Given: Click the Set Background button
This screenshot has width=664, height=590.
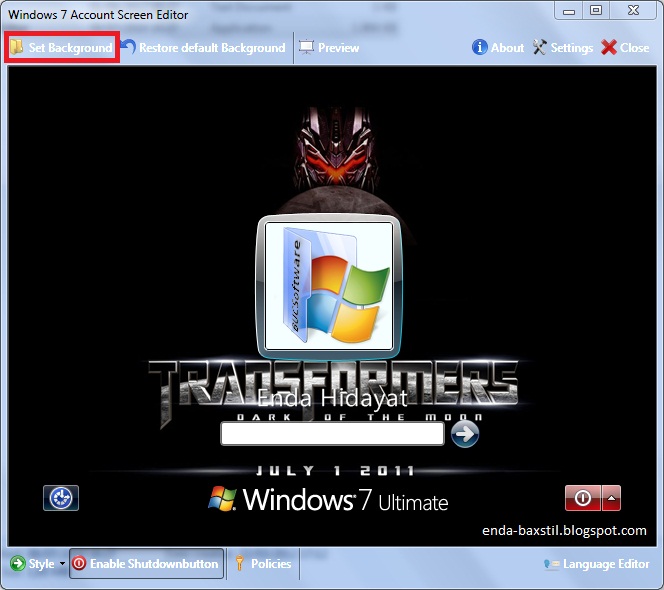Looking at the screenshot, I should [x=62, y=47].
